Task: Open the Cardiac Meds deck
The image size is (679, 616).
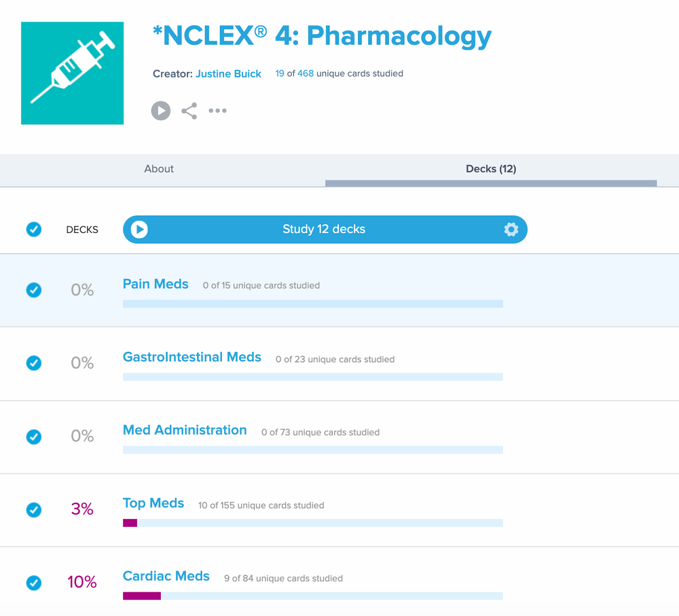Action: click(x=166, y=576)
